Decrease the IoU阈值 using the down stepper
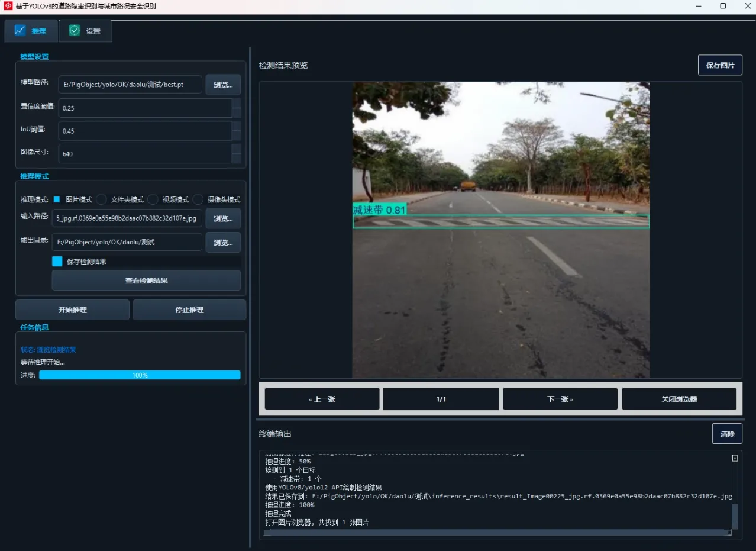 tap(236, 136)
